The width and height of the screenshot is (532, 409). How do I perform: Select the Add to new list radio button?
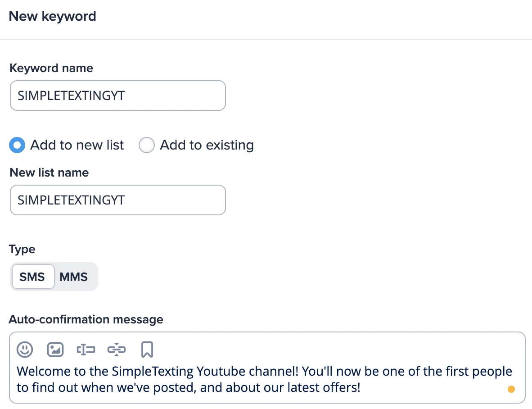[17, 145]
